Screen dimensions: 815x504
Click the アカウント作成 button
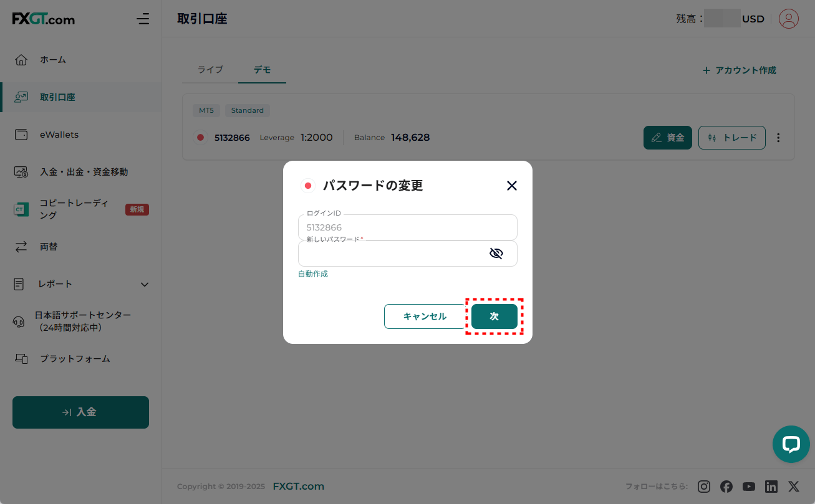point(740,70)
